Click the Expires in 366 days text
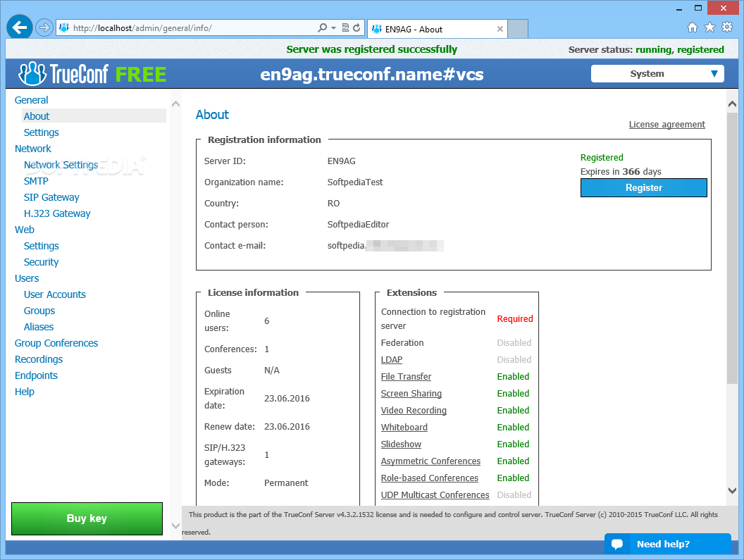This screenshot has width=744, height=560. pyautogui.click(x=621, y=171)
